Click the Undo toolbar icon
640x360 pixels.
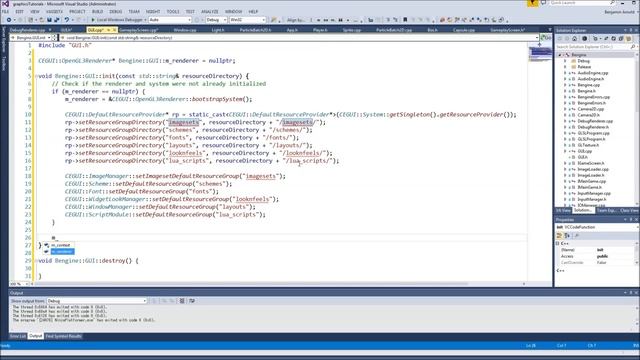(67, 20)
